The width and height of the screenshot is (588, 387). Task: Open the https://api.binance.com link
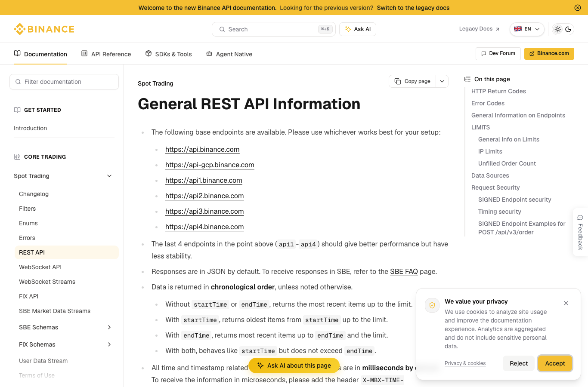[202, 149]
